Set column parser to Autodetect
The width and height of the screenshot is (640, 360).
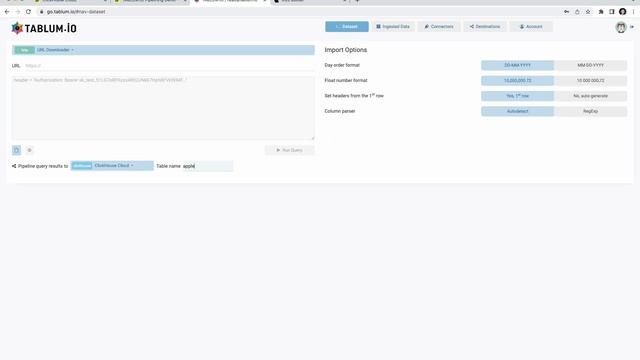point(518,111)
